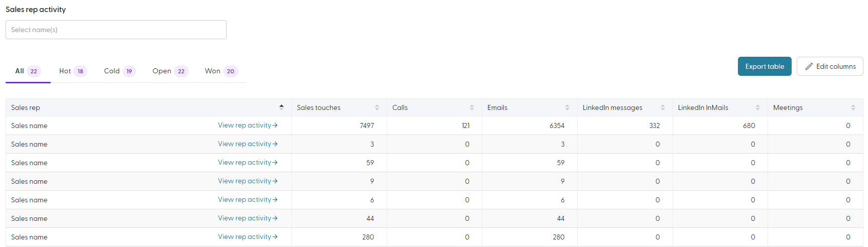
Task: Select the 332 LinkedIn messages cell
Action: pyautogui.click(x=625, y=126)
